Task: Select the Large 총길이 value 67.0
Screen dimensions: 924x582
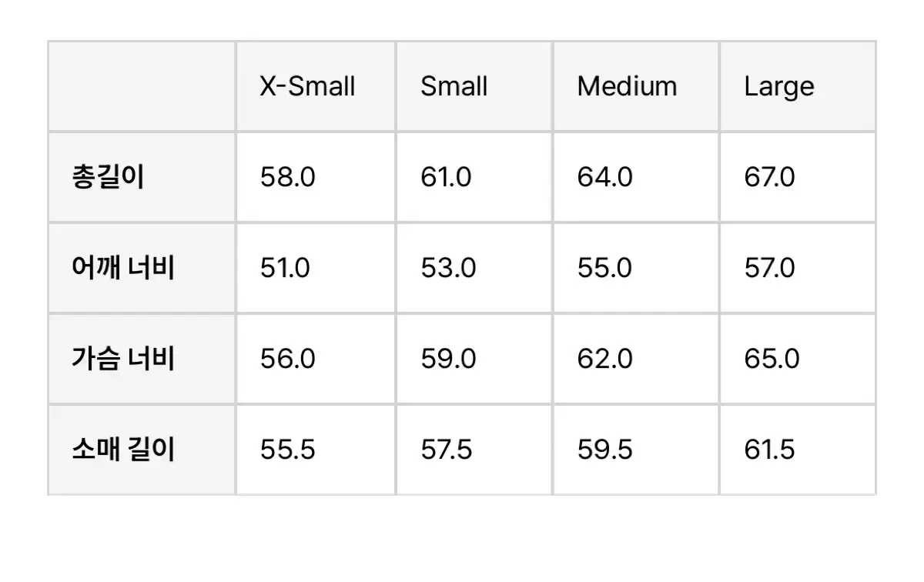Action: click(x=769, y=178)
